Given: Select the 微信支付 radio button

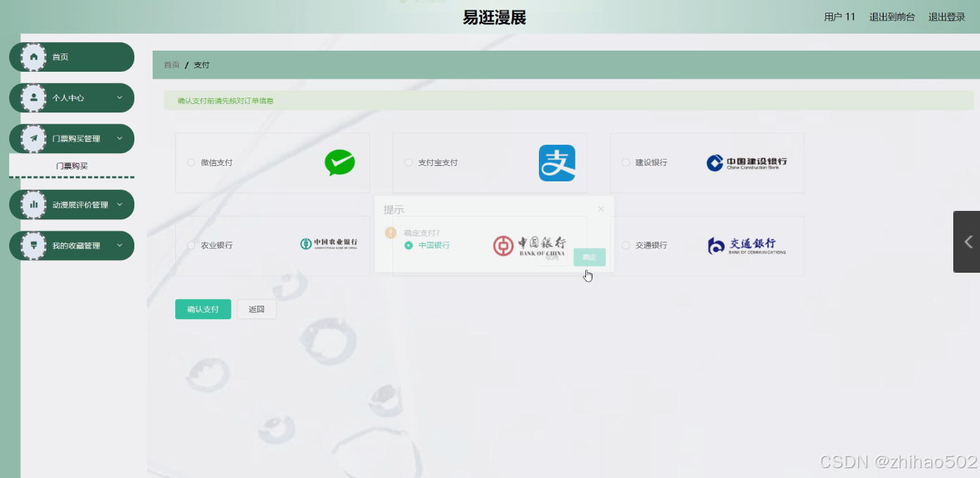Looking at the screenshot, I should click(x=191, y=162).
